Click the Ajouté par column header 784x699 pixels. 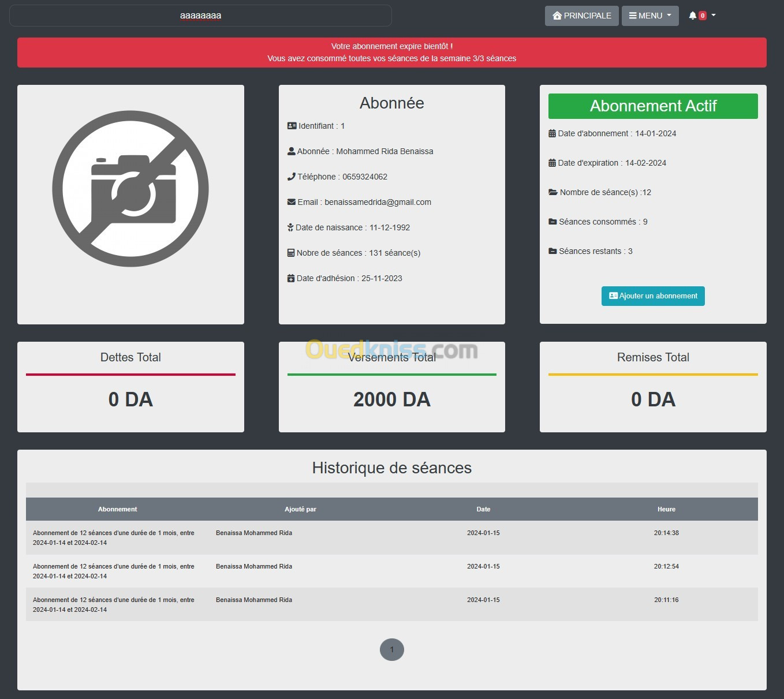300,509
